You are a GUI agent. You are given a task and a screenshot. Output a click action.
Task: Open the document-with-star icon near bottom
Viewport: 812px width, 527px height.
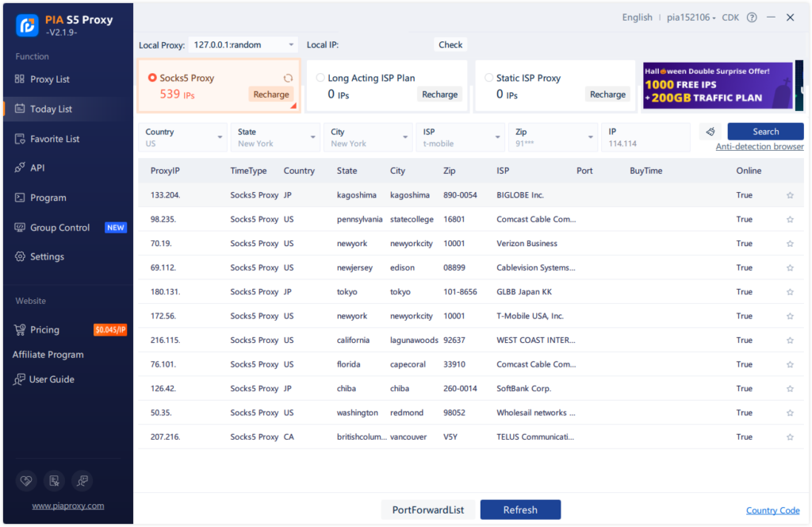[54, 481]
